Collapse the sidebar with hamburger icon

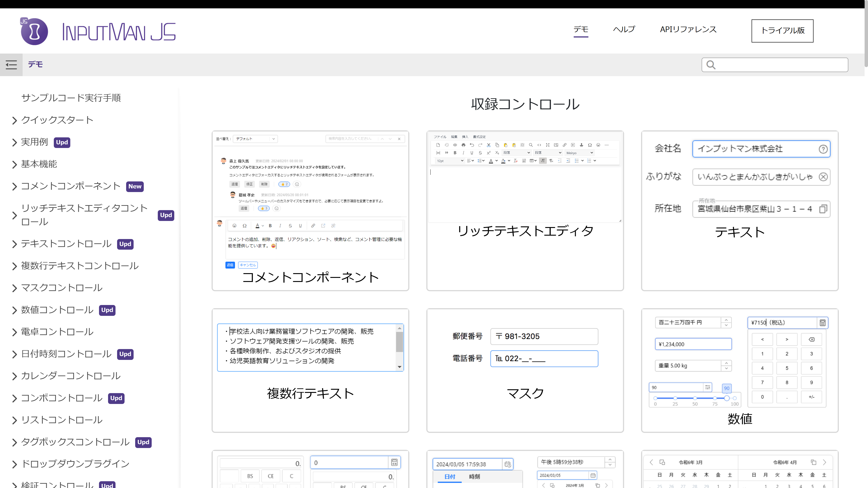[x=11, y=65]
